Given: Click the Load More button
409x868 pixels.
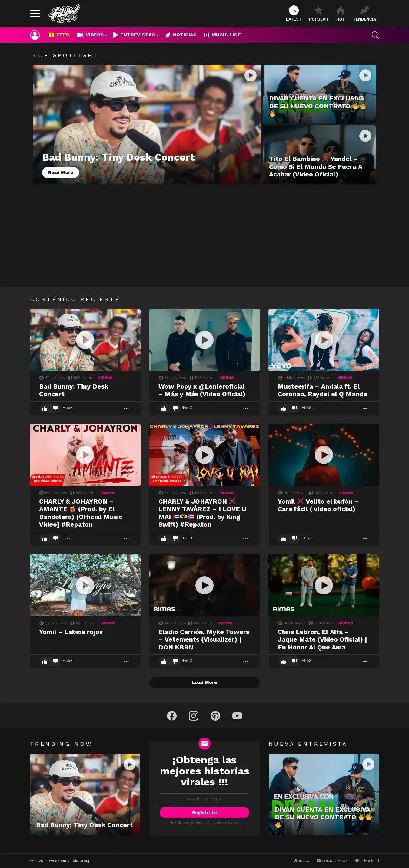Looking at the screenshot, I should click(204, 682).
